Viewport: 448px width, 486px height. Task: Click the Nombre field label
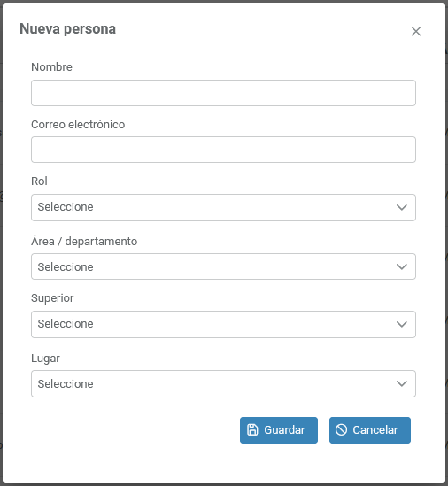51,67
